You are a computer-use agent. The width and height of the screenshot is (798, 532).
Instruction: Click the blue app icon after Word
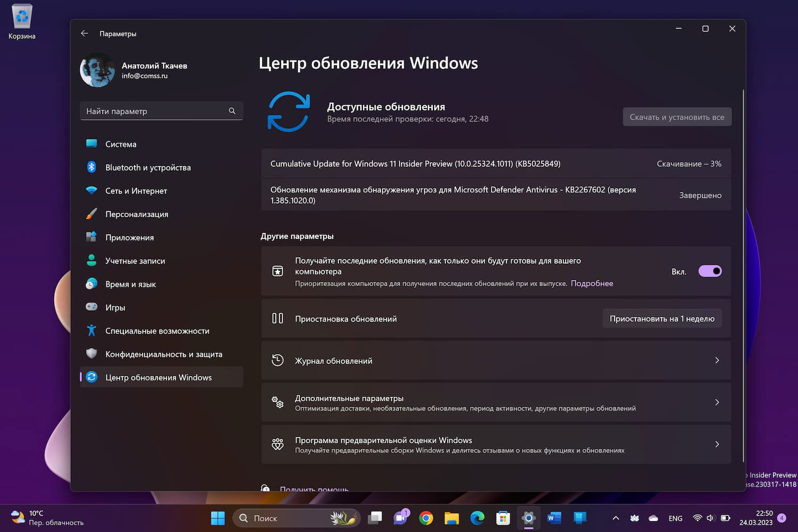pos(580,518)
